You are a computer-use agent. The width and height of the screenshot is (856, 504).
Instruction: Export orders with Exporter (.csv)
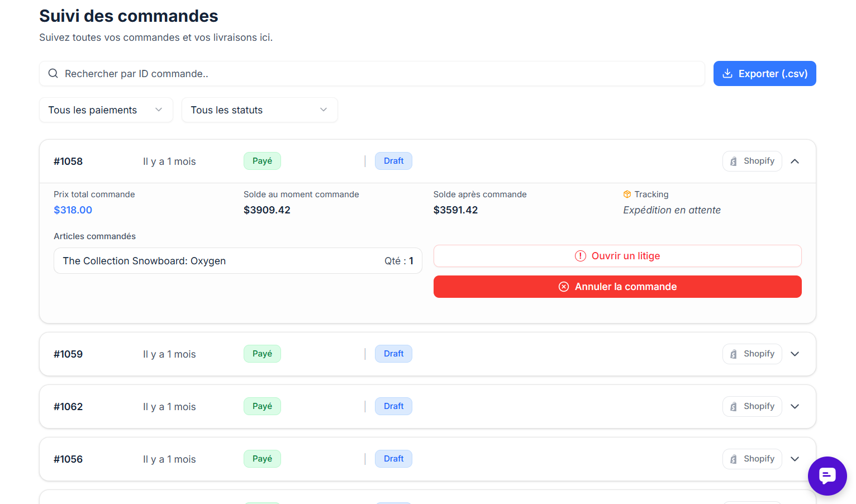[764, 74]
